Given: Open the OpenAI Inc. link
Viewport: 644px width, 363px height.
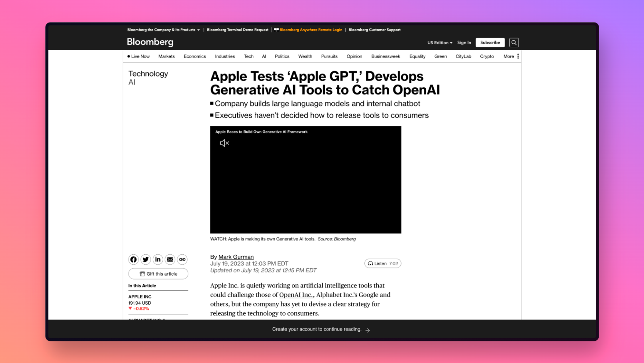Looking at the screenshot, I should tap(296, 295).
